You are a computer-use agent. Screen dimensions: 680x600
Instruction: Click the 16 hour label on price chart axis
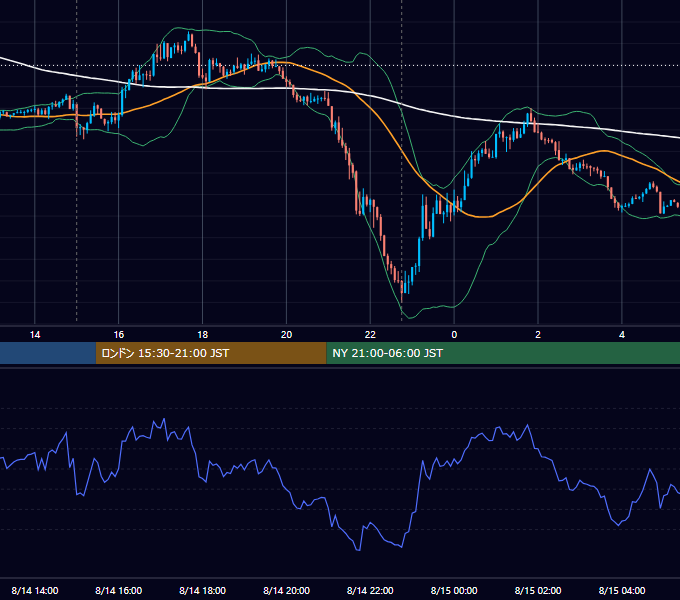(118, 335)
